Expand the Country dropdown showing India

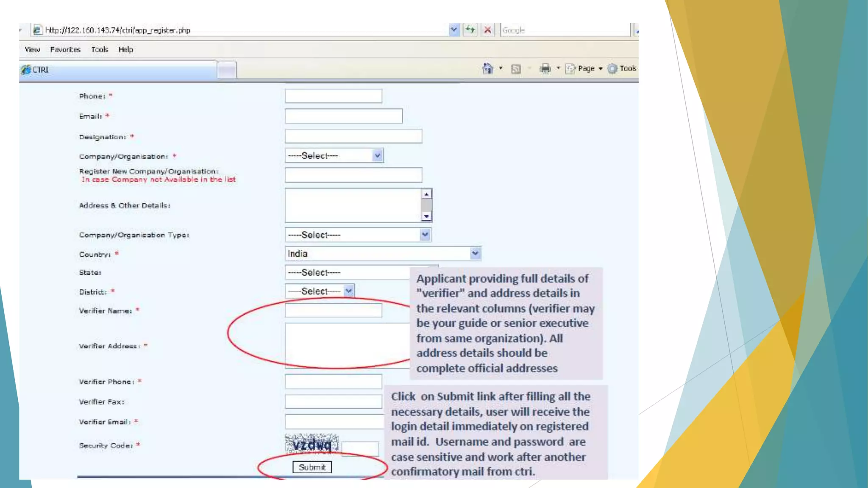(x=475, y=253)
